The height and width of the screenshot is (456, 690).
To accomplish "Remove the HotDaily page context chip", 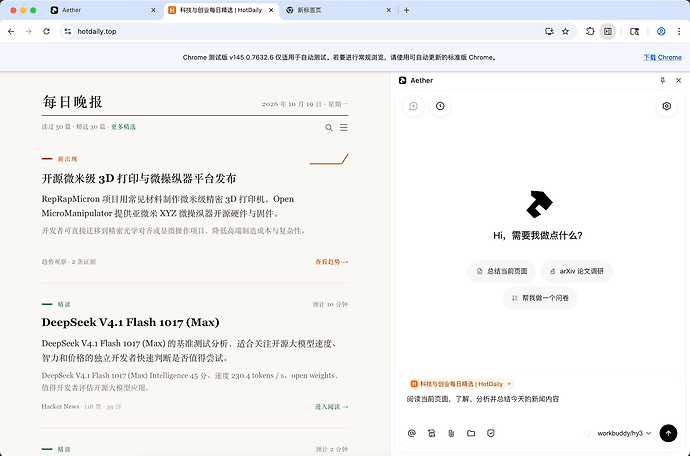I will (509, 384).
